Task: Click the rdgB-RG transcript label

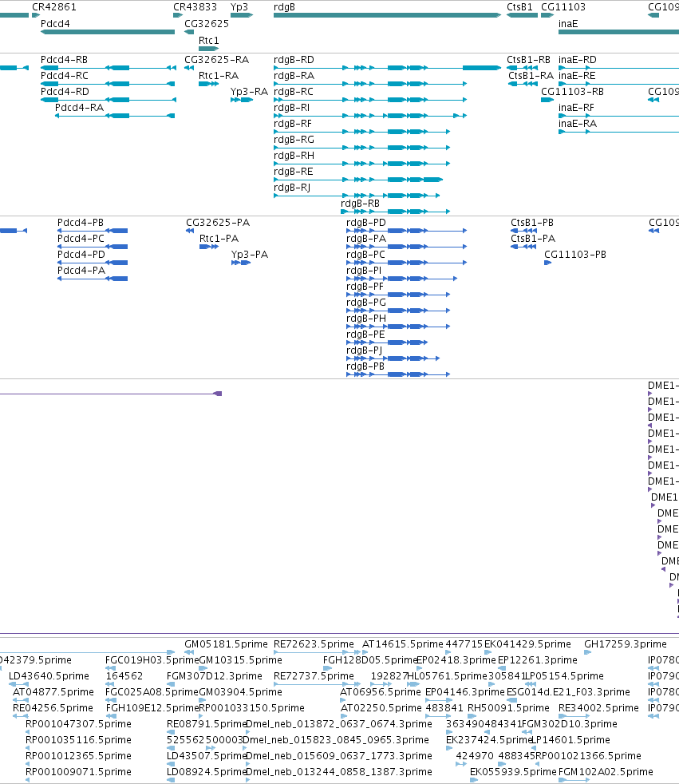Action: coord(294,140)
